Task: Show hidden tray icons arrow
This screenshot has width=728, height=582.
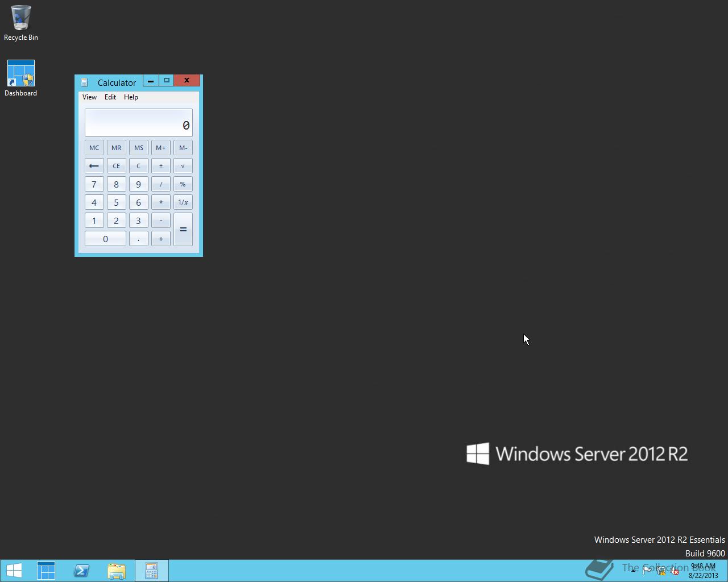Action: coord(633,571)
